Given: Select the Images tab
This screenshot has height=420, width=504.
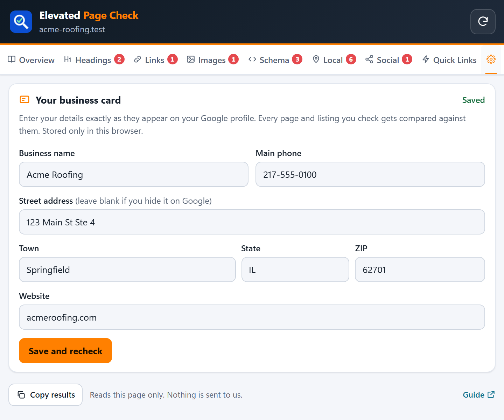Looking at the screenshot, I should click(212, 60).
